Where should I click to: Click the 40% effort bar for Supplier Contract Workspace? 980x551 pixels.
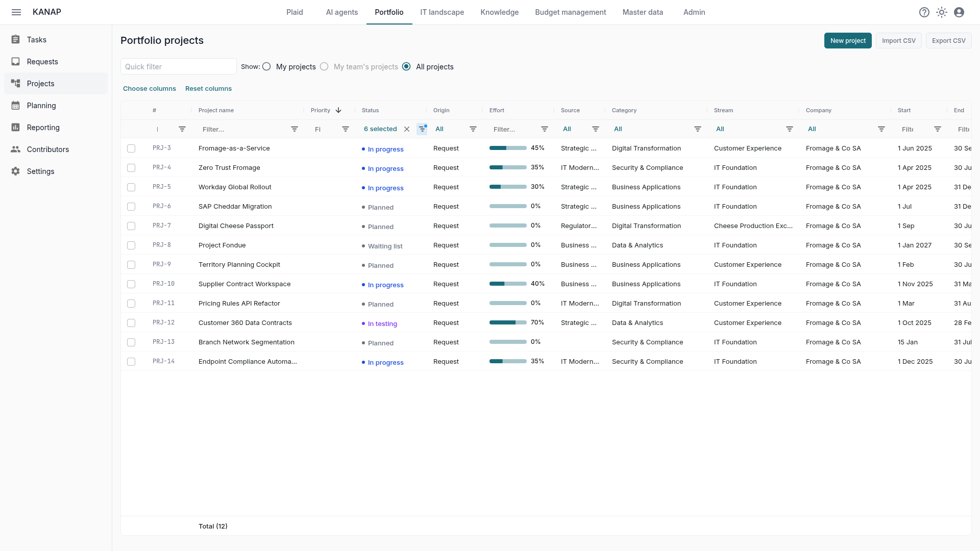pyautogui.click(x=508, y=284)
